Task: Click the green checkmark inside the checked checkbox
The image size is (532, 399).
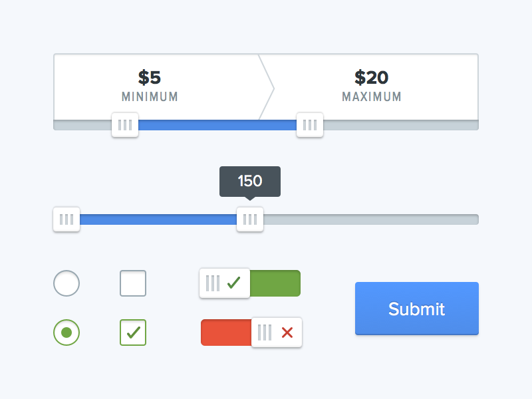Action: (132, 332)
